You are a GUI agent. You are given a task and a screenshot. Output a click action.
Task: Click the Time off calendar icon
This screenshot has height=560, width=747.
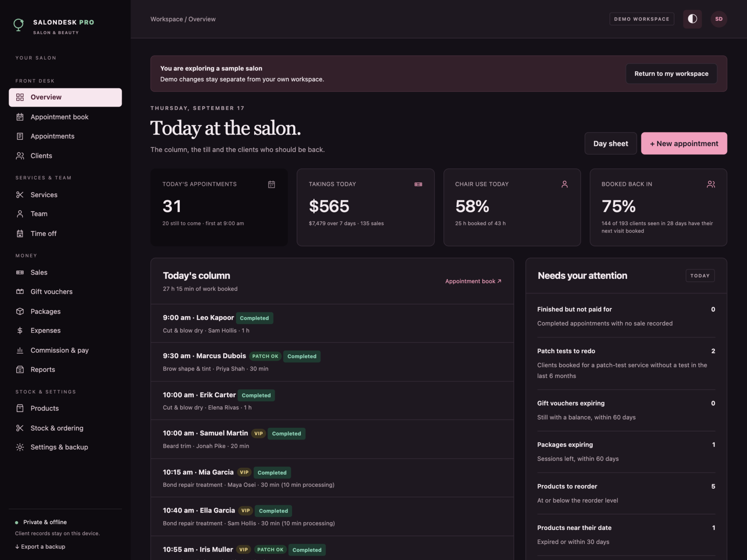point(20,233)
